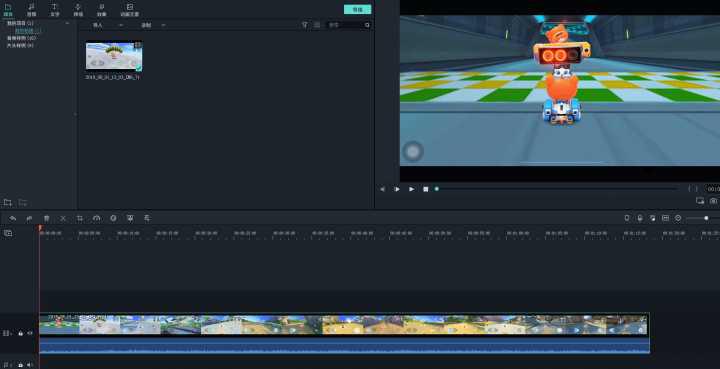This screenshot has width=720, height=369.
Task: Switch to the audio tab with music note
Action: [x=31, y=10]
